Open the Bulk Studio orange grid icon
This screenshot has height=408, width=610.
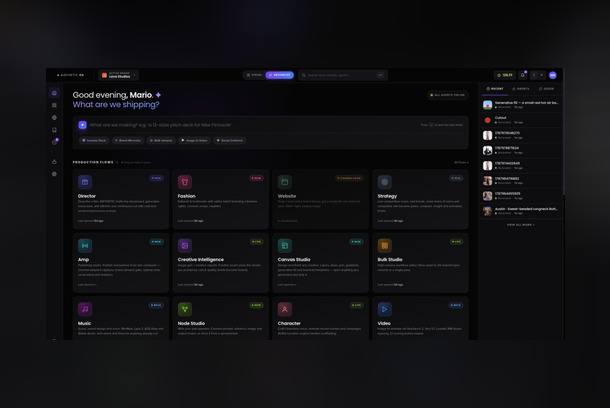pyautogui.click(x=385, y=245)
